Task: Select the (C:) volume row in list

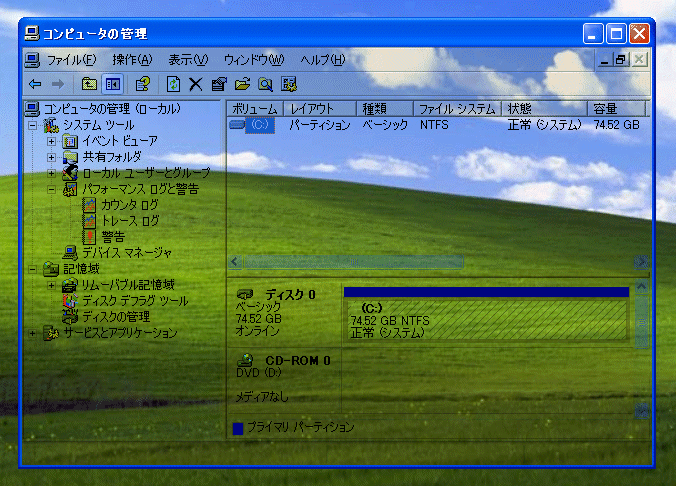Action: (436, 125)
